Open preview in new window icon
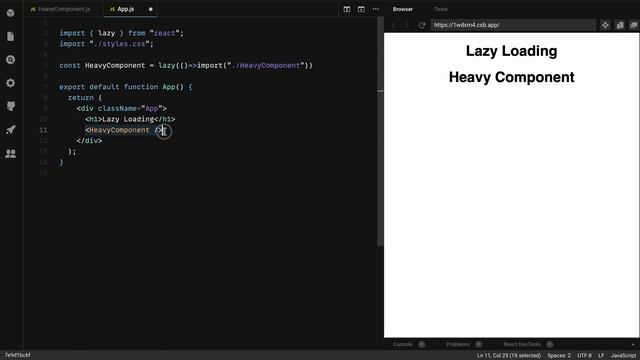This screenshot has width=640, height=360. (633, 25)
